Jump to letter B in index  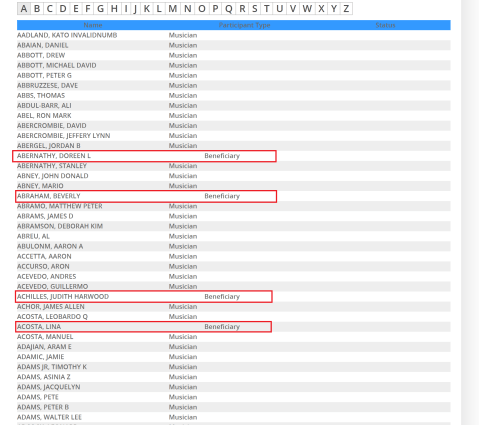(x=37, y=9)
